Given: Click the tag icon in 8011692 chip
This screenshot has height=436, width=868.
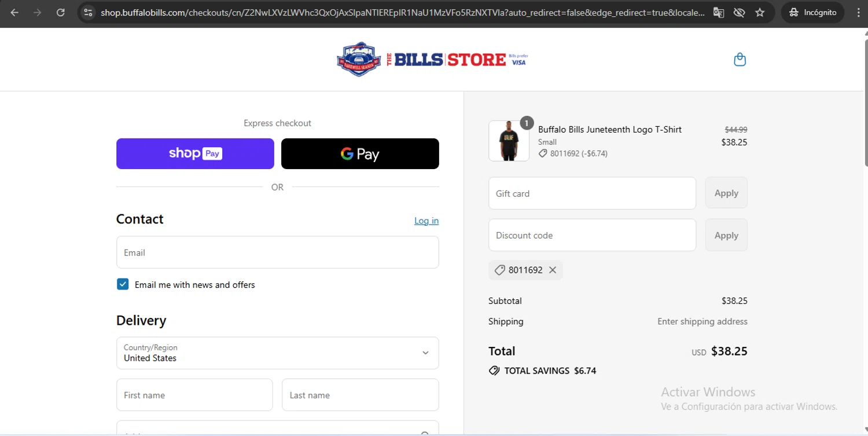Looking at the screenshot, I should [499, 270].
